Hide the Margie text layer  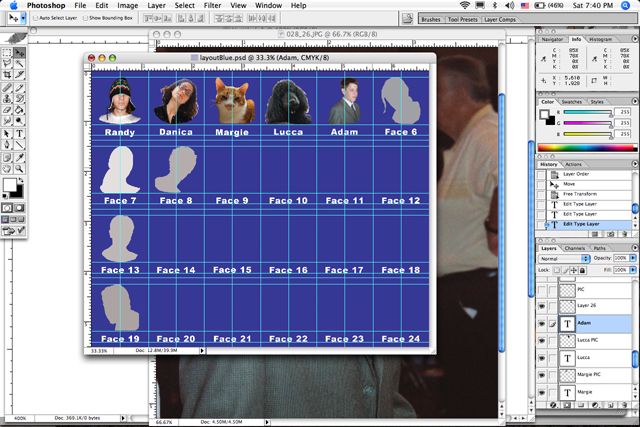(542, 393)
